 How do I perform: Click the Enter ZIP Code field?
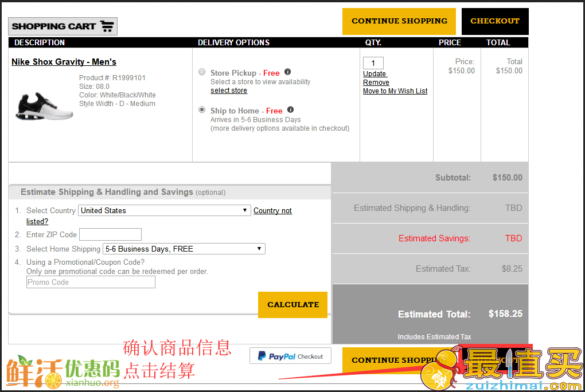click(x=111, y=234)
